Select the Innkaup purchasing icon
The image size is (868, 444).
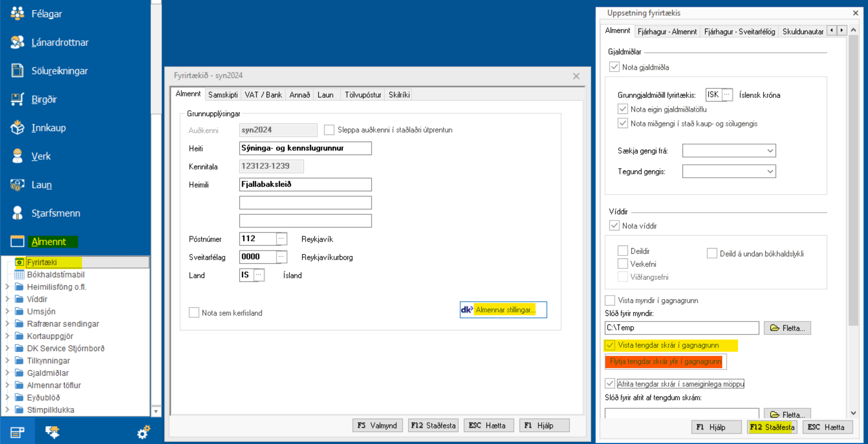point(17,127)
